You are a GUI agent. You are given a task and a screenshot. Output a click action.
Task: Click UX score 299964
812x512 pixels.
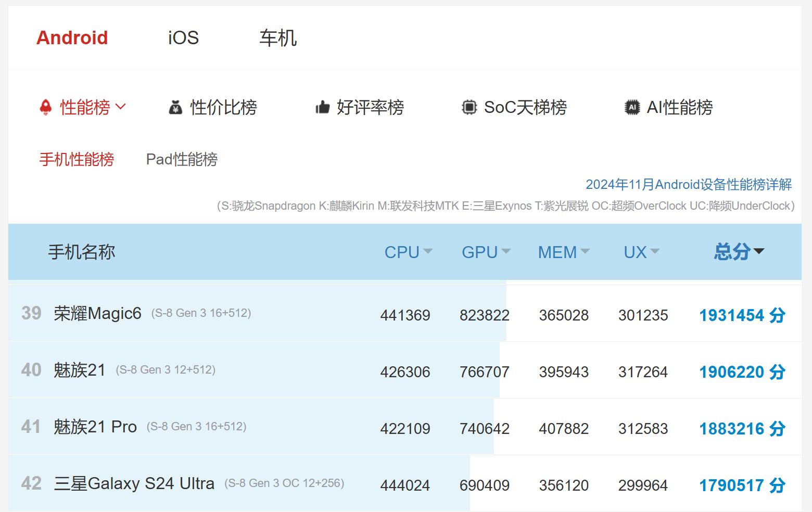[x=643, y=485]
